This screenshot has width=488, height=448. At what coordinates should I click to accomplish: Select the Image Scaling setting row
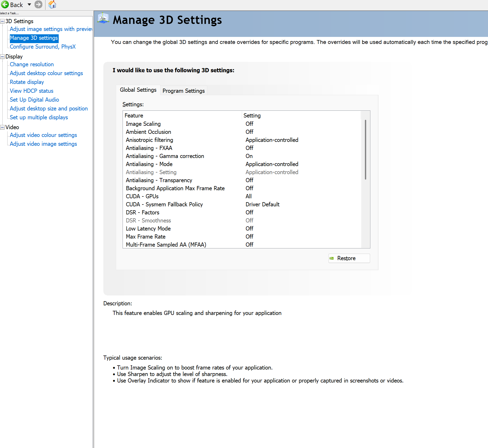tap(143, 124)
